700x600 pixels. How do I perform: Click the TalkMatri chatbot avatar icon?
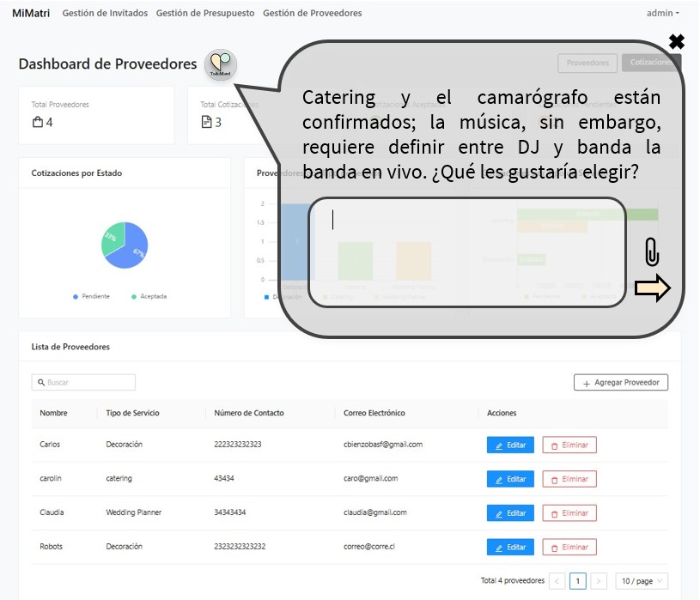coord(221,64)
